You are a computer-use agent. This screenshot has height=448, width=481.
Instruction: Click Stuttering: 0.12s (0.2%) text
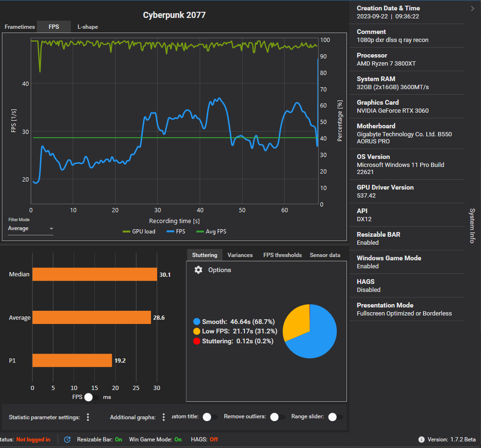pyautogui.click(x=238, y=341)
